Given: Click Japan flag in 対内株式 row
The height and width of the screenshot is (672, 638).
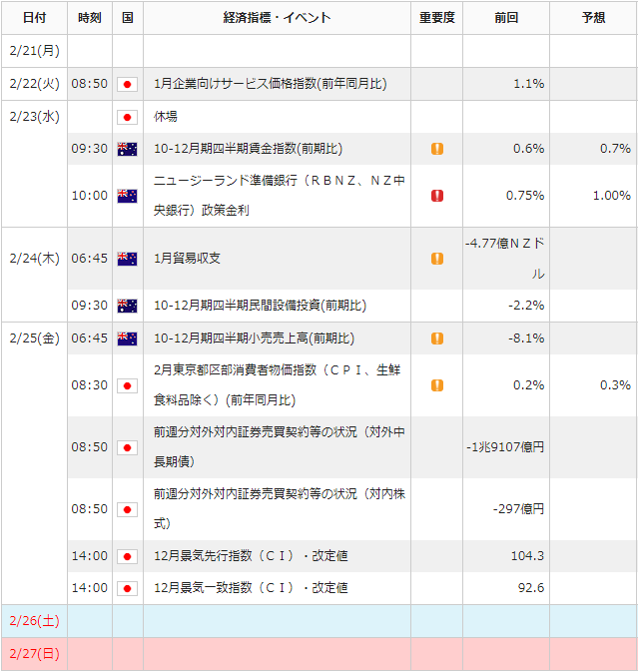Looking at the screenshot, I should (127, 509).
